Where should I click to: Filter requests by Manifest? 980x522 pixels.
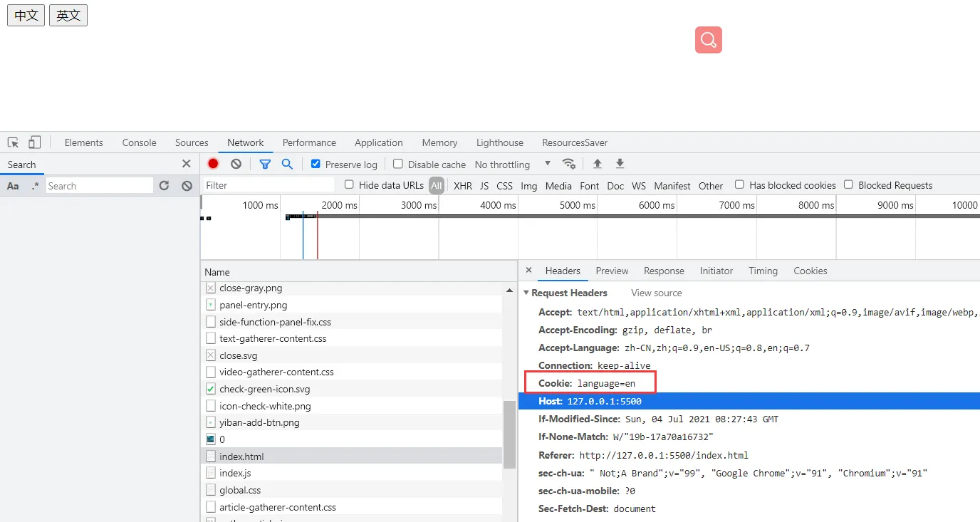672,186
